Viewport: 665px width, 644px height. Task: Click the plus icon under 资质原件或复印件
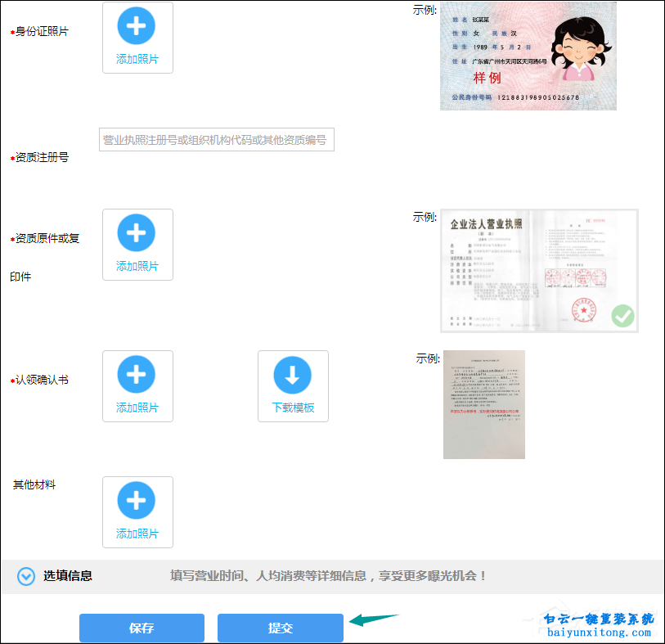(137, 233)
